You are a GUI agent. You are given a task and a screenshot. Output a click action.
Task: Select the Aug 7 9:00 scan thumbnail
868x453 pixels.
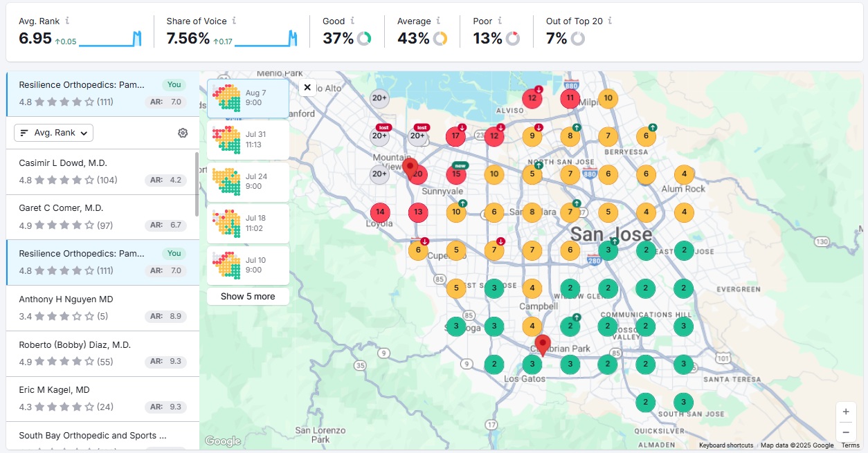click(x=248, y=98)
